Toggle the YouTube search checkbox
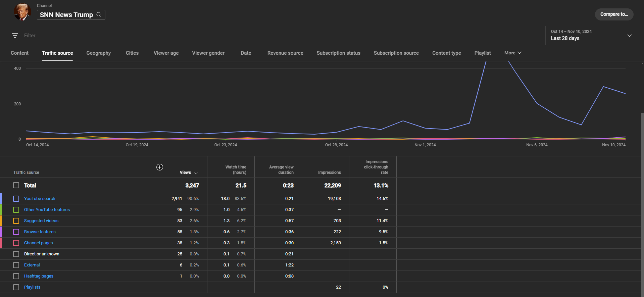 point(16,199)
